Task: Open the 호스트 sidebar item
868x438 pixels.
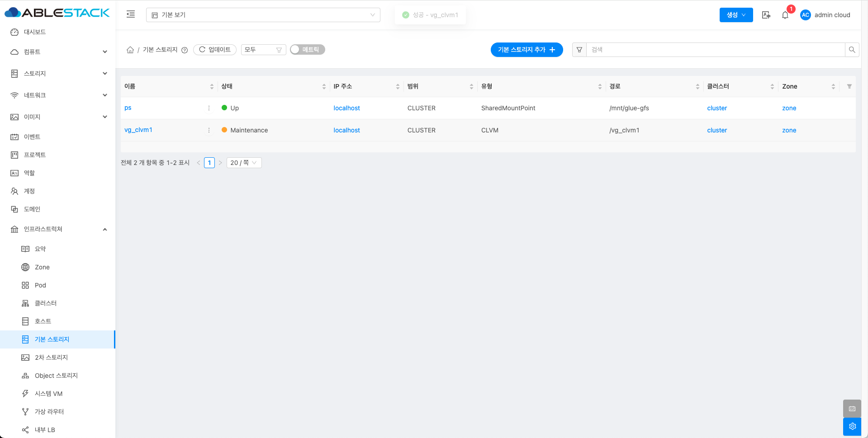Action: (43, 321)
